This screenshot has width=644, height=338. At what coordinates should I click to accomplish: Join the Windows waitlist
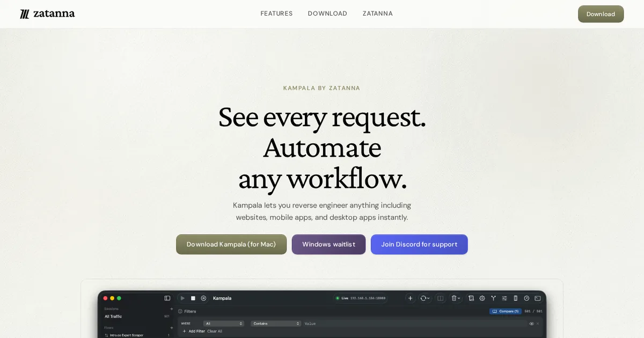(x=328, y=244)
